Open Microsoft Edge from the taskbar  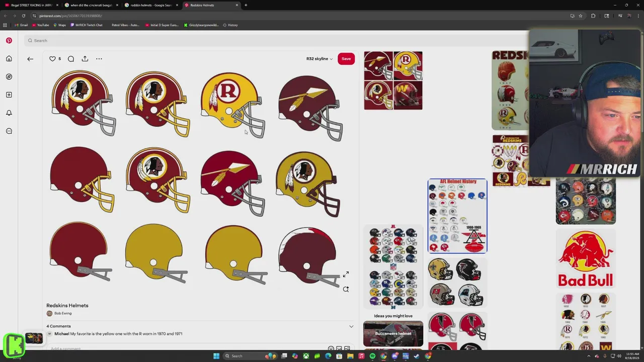click(328, 356)
